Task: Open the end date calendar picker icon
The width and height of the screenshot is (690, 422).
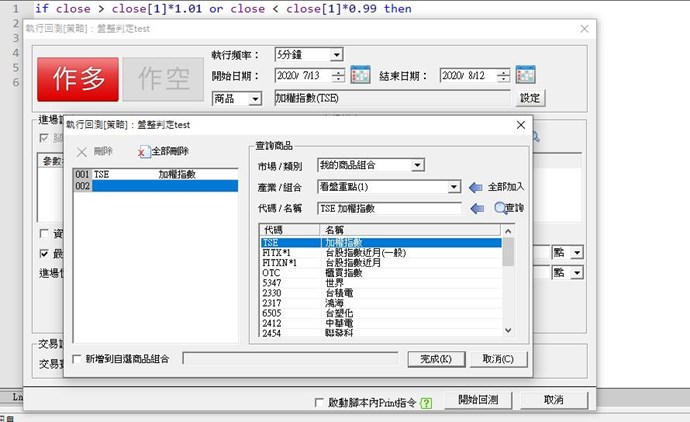Action: 525,75
